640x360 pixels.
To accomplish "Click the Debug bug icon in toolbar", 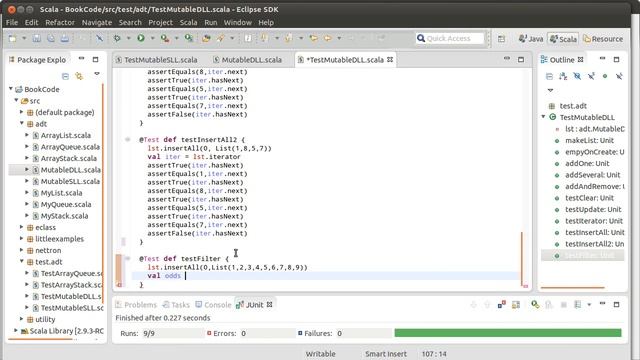I will (x=117, y=38).
